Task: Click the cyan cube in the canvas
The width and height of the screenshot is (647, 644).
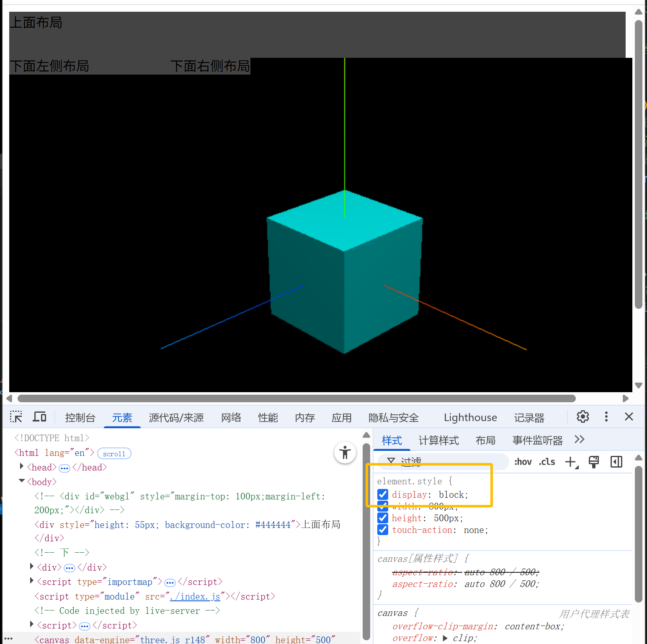Action: coord(345,272)
